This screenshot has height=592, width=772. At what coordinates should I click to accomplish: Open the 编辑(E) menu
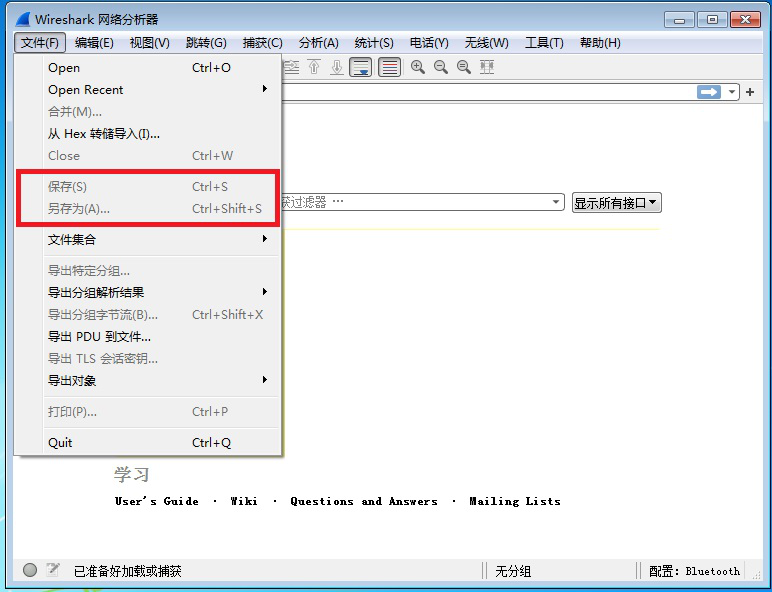tap(94, 43)
